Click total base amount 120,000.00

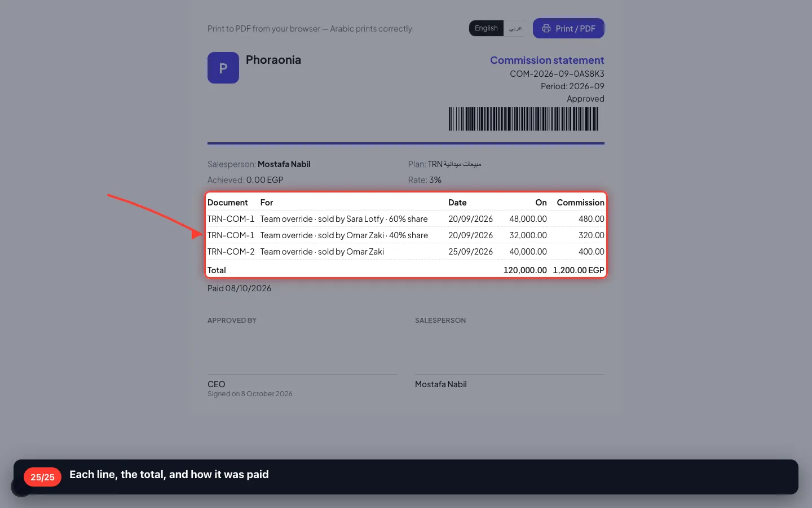[525, 270]
